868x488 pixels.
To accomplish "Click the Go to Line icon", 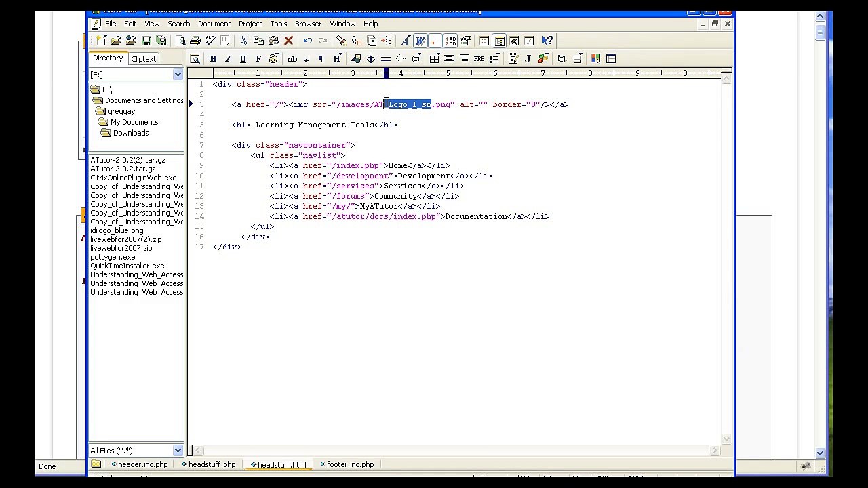I will click(387, 41).
